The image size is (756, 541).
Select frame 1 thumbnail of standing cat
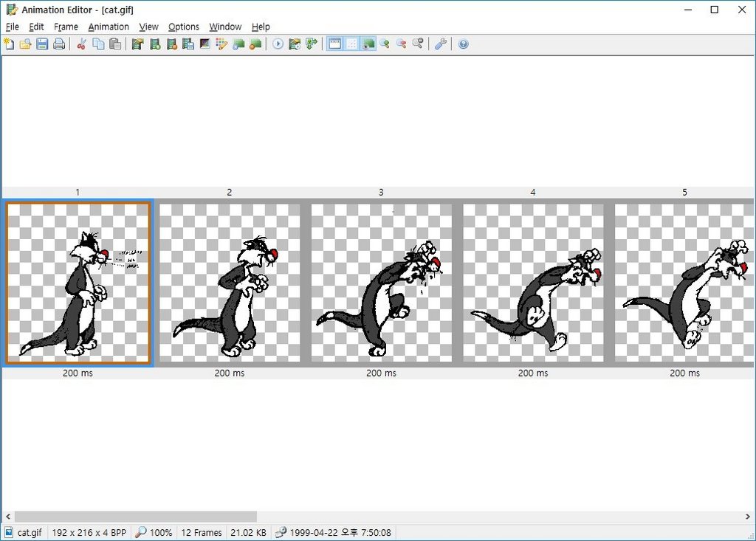coord(78,283)
